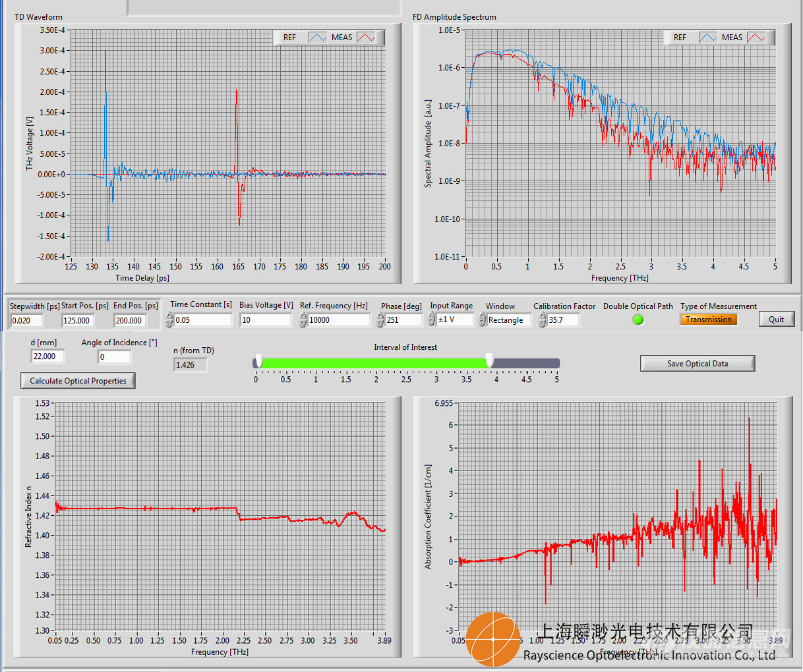Click the Ref. Frequency stepper arrows
The width and height of the screenshot is (803, 672).
pyautogui.click(x=303, y=320)
